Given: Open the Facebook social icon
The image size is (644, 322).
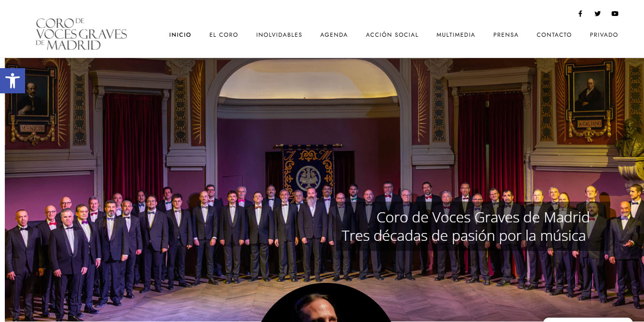Looking at the screenshot, I should [x=580, y=14].
